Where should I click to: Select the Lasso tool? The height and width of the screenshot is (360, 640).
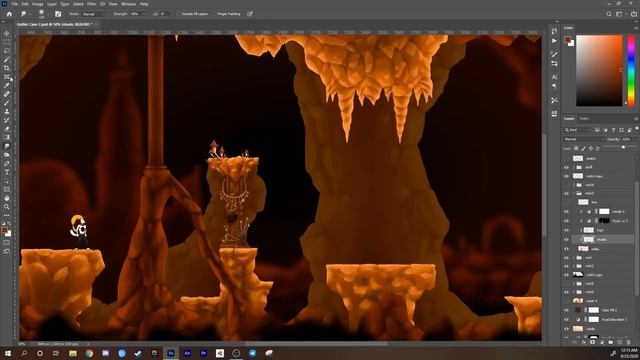[7, 51]
